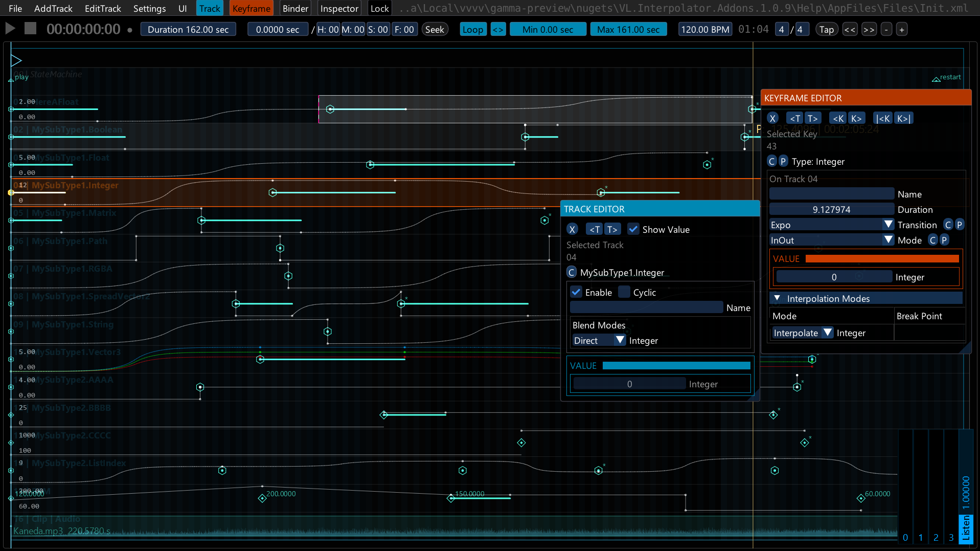Click the keyframe Duration 9.127974 field
Image resolution: width=980 pixels, height=551 pixels.
pyautogui.click(x=831, y=209)
